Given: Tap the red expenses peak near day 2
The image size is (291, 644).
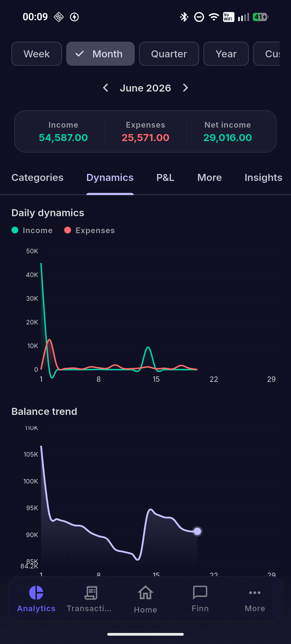Looking at the screenshot, I should (x=50, y=340).
